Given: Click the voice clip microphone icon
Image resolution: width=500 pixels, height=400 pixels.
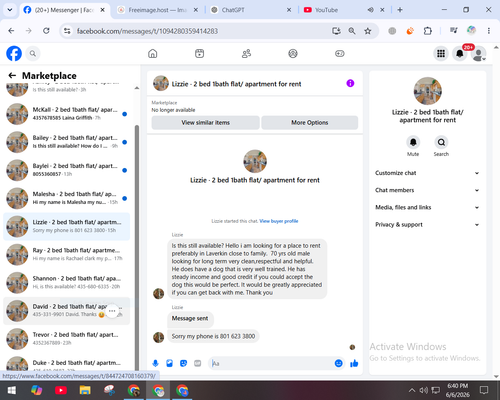Looking at the screenshot, I should point(155,363).
